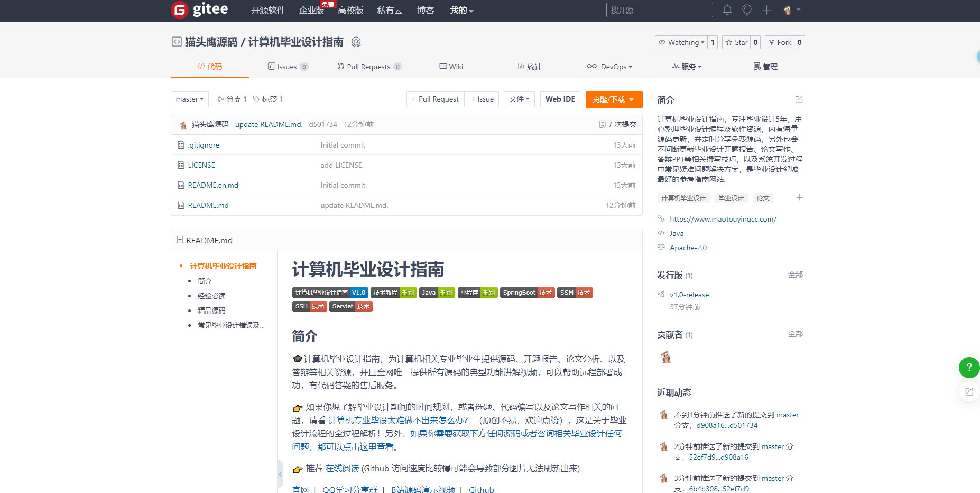Open the .gitignore file

tap(204, 145)
